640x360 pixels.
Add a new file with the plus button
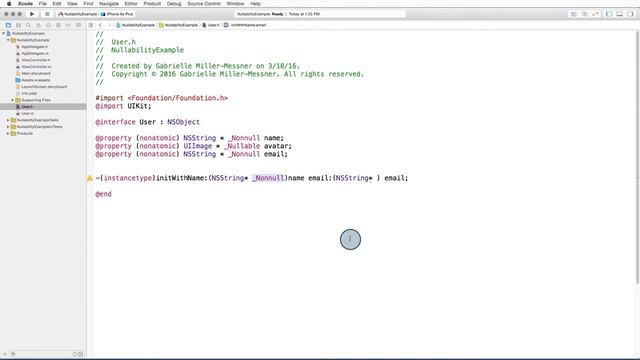pos(5,354)
